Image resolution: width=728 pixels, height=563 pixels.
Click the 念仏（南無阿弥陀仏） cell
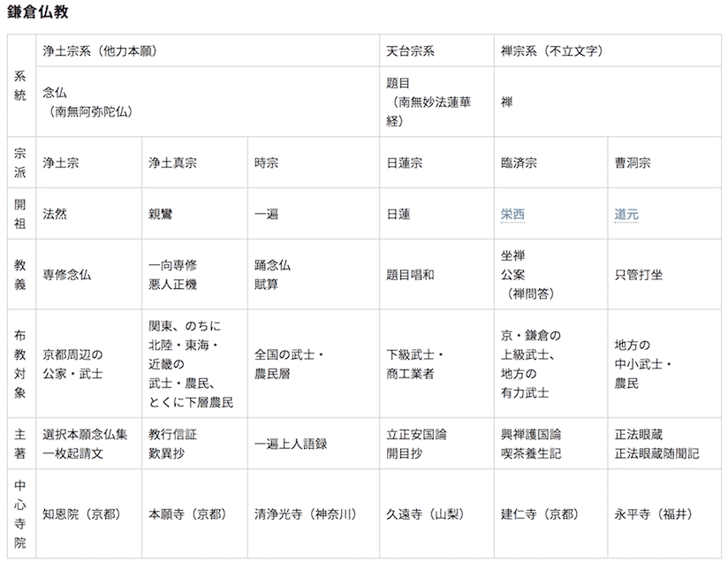[x=208, y=102]
